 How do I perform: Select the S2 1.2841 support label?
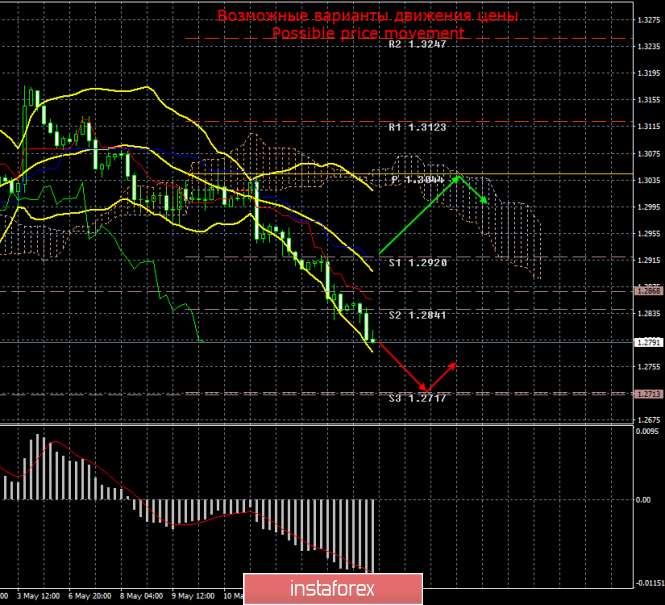(x=417, y=315)
